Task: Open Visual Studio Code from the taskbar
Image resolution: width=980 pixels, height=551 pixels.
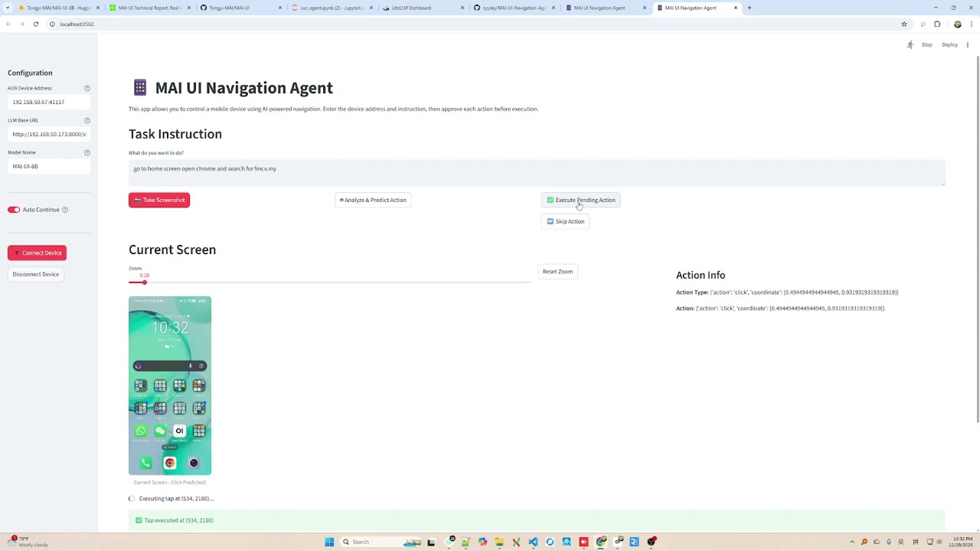Action: tap(533, 542)
